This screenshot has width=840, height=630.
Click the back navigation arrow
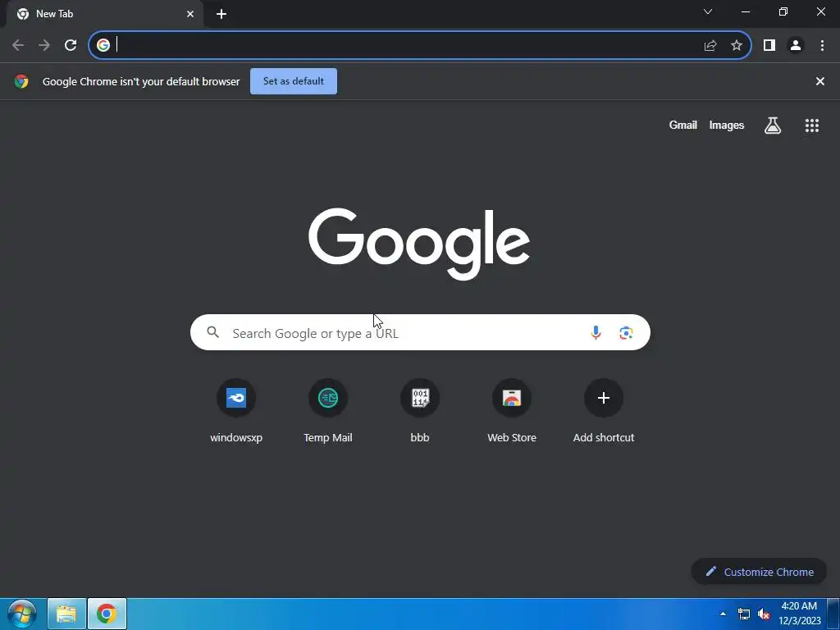click(18, 45)
